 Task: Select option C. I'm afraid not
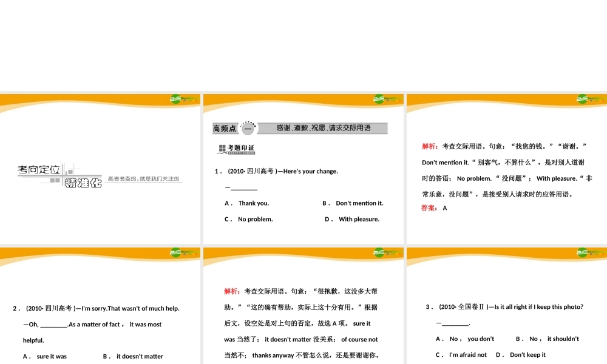tap(461, 355)
